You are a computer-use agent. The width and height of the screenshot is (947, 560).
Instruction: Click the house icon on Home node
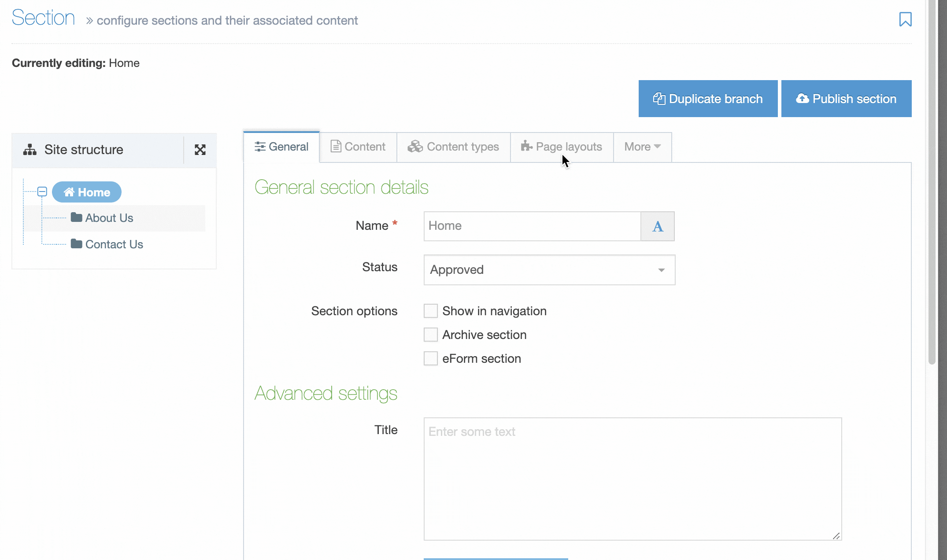(69, 192)
